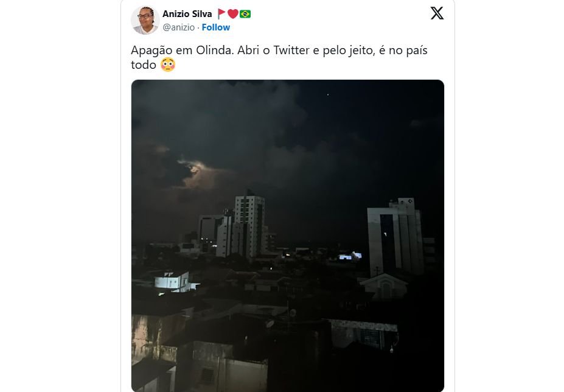Image resolution: width=564 pixels, height=392 pixels.
Task: Click the word "Twitter" in the tweet
Action: click(x=291, y=51)
